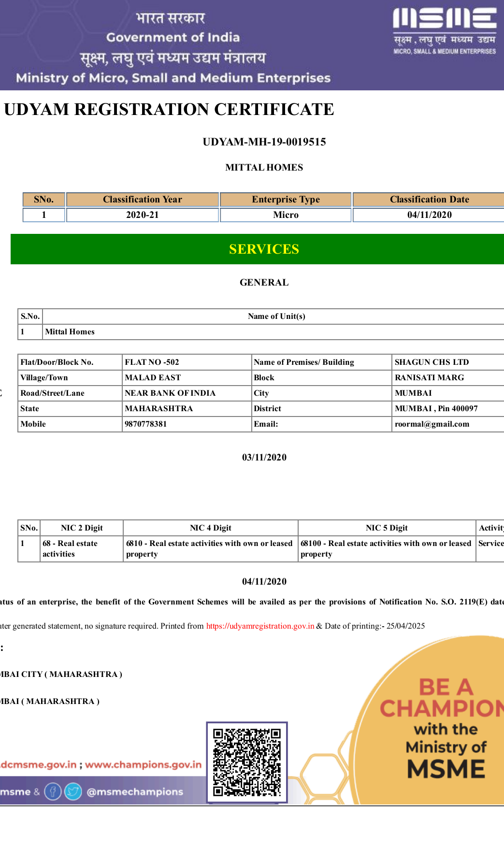This screenshot has height=862, width=504.
Task: Click the Classification Year column header
Action: 142,200
